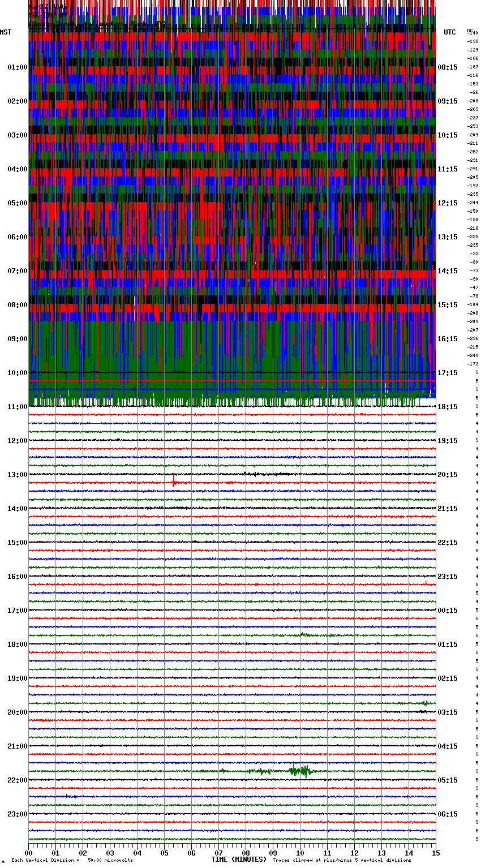Select the 03:00 MST time label
Screen dimensions: 481x868
(18, 135)
